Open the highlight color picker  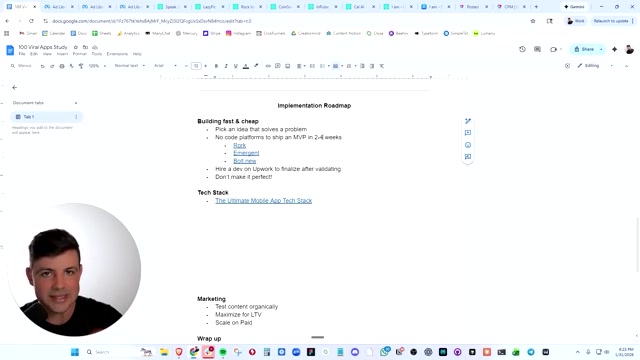click(256, 66)
